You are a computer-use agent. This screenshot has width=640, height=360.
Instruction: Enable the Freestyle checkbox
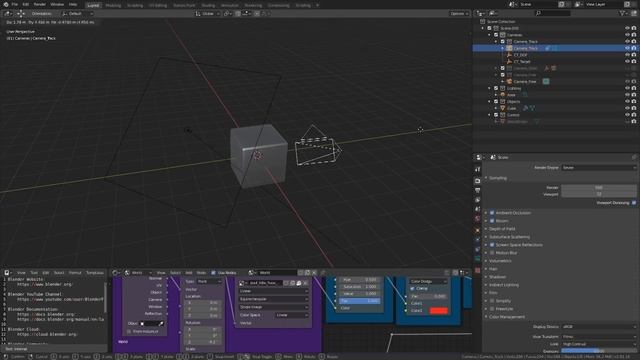pyautogui.click(x=492, y=309)
